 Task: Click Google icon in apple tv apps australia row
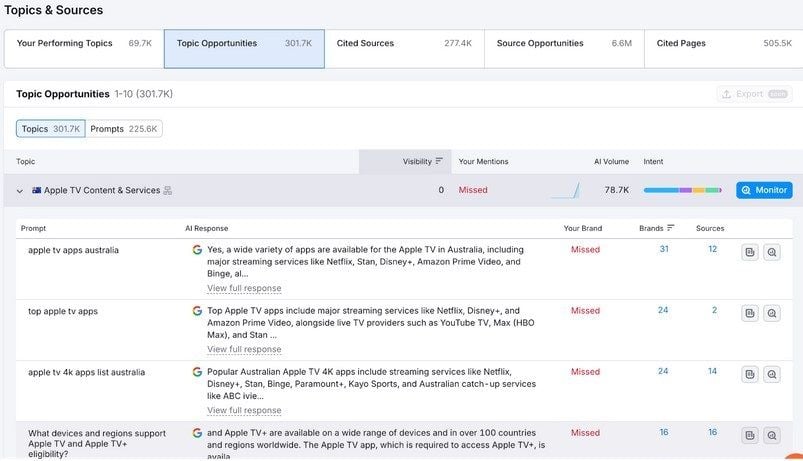click(x=197, y=250)
